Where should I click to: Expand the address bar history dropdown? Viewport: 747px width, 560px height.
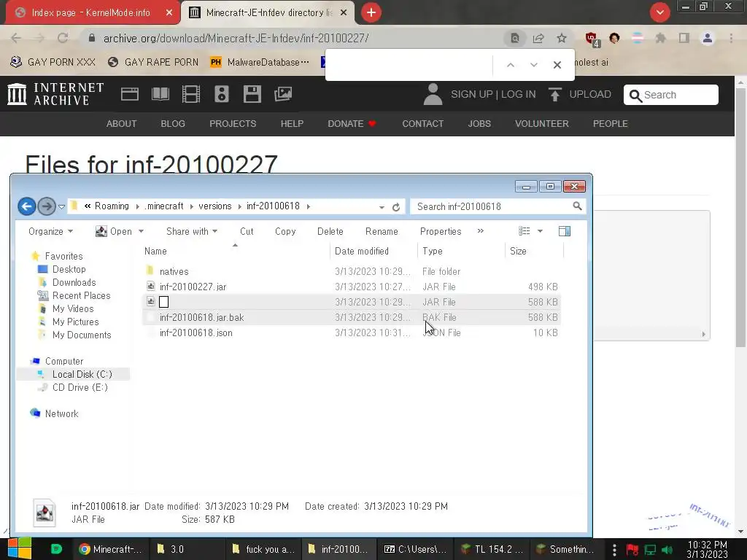382,207
